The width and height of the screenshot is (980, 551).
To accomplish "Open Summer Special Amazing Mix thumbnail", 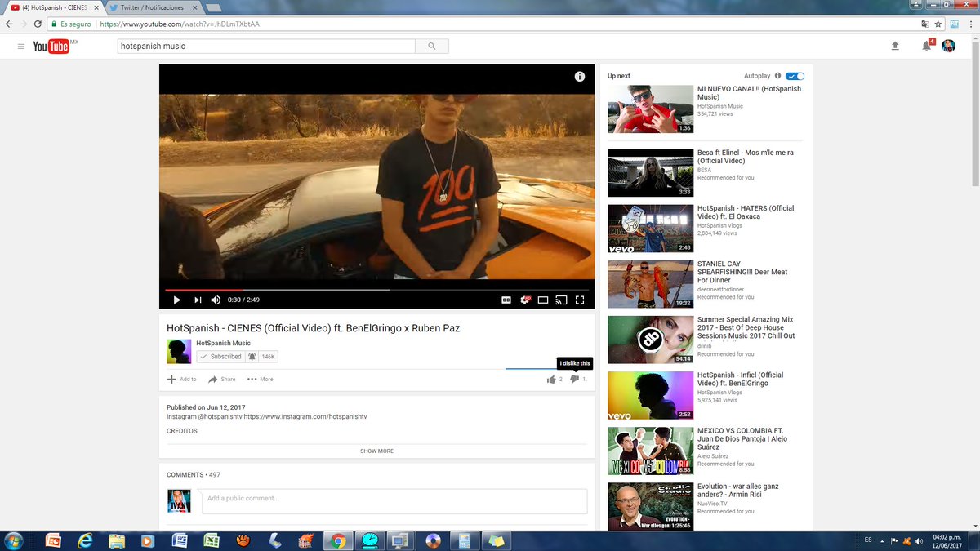I will [650, 340].
